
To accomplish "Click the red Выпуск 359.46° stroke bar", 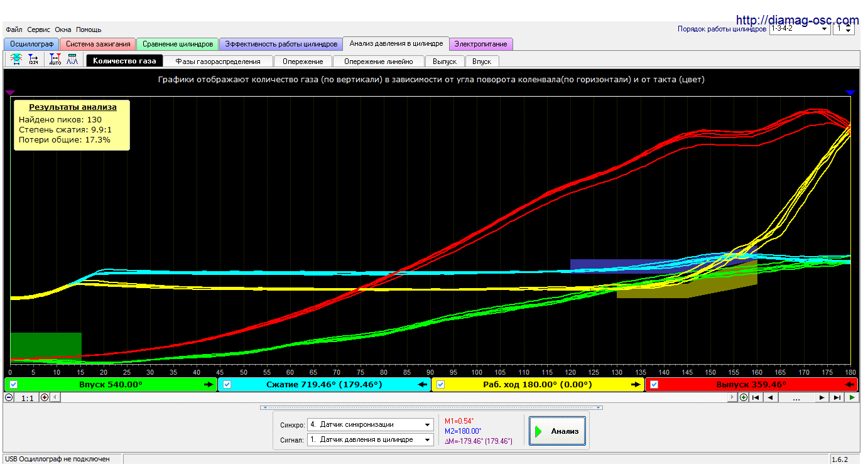I will coord(752,385).
